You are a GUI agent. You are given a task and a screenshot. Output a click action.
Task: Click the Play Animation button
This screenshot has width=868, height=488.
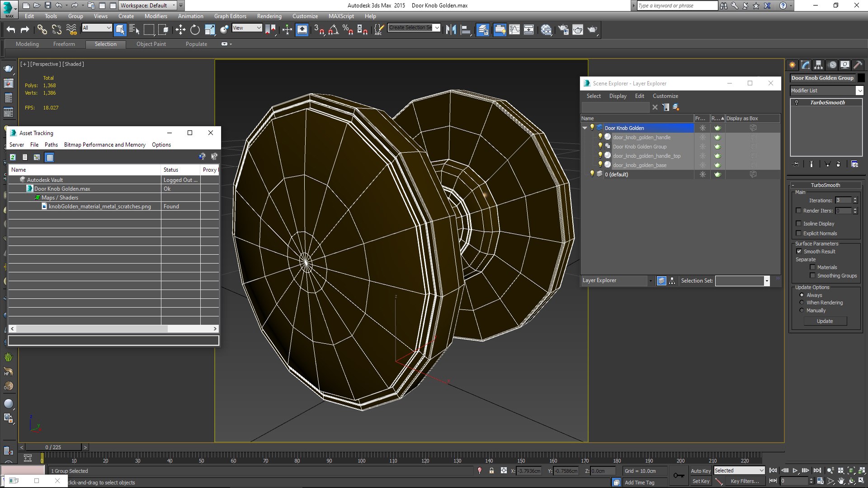795,470
